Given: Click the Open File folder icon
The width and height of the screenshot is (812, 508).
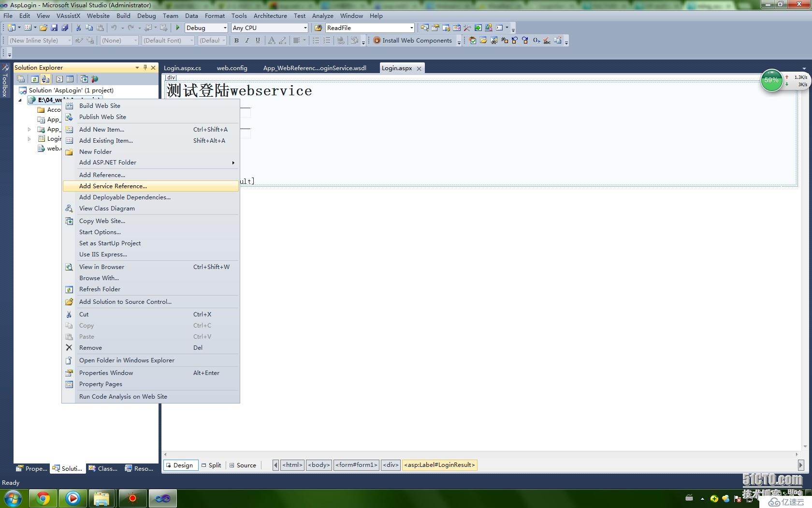Looking at the screenshot, I should pos(43,28).
